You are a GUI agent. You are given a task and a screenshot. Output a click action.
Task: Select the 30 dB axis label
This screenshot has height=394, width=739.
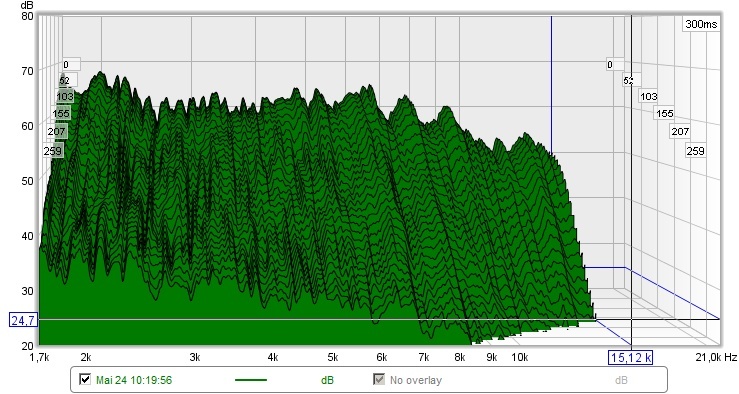pyautogui.click(x=27, y=291)
